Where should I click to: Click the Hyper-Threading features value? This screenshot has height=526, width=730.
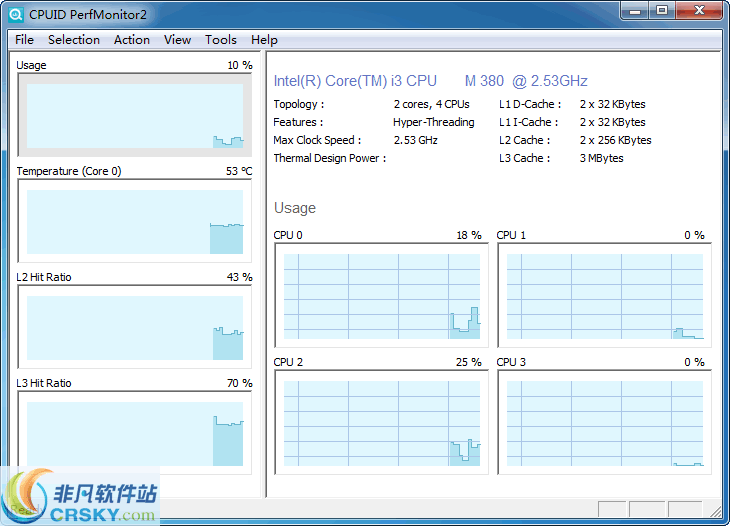click(433, 122)
